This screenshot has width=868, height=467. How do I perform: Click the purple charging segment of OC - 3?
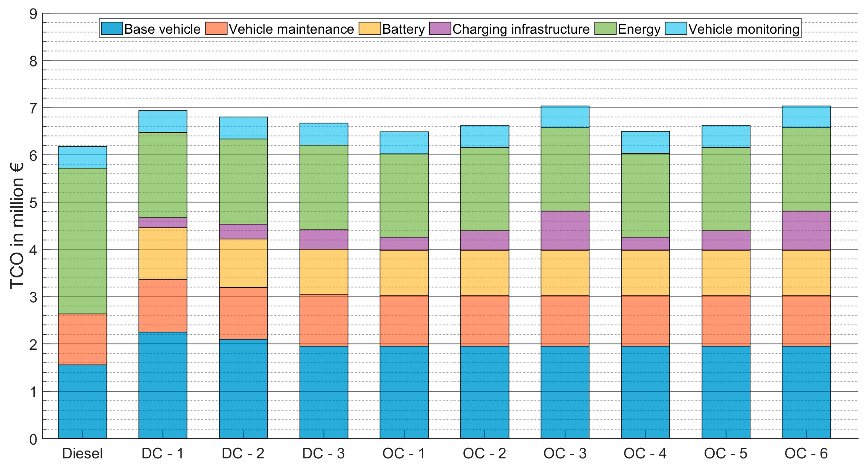click(565, 231)
